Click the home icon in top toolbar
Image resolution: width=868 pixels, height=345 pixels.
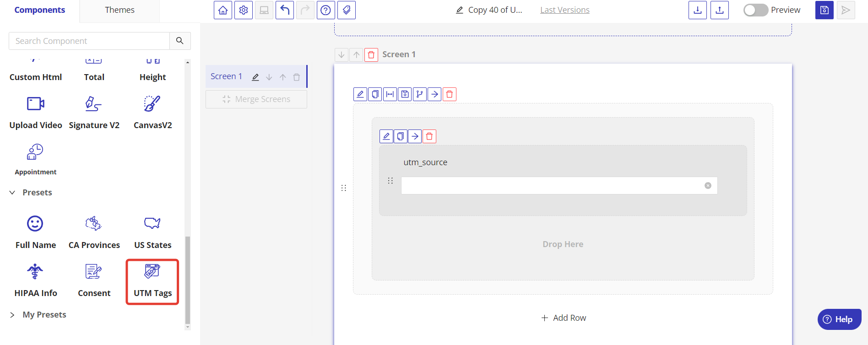click(223, 10)
